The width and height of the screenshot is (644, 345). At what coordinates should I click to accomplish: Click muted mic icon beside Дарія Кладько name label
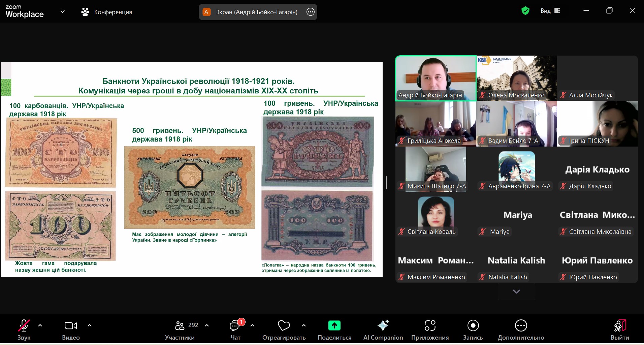pos(563,186)
